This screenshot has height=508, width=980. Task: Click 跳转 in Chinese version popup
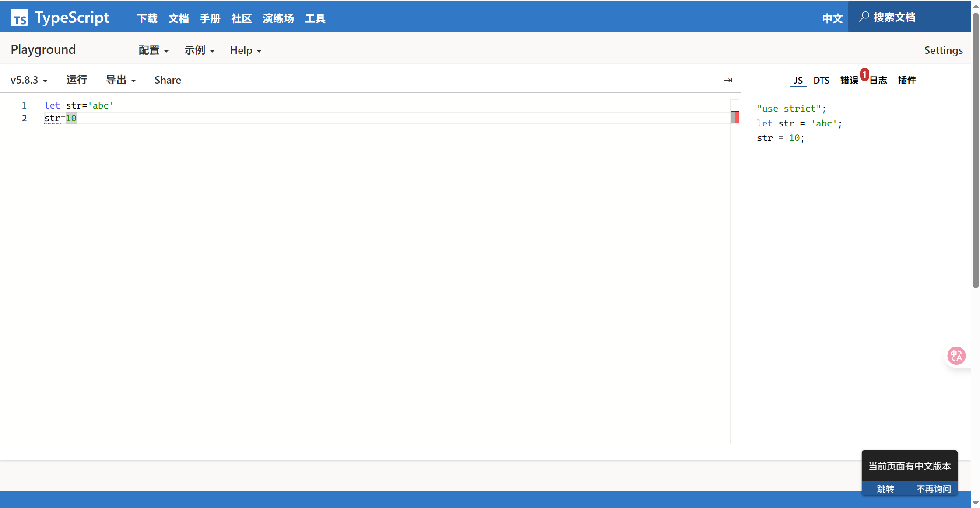[885, 489]
